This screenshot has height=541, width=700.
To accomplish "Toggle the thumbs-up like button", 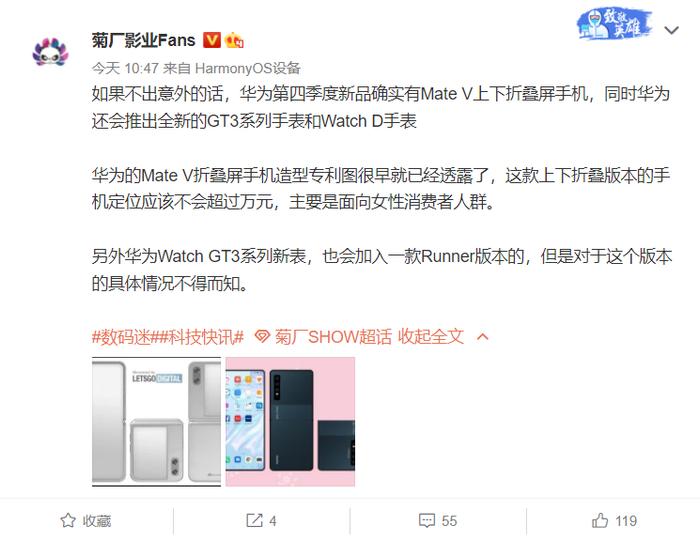I will (600, 520).
